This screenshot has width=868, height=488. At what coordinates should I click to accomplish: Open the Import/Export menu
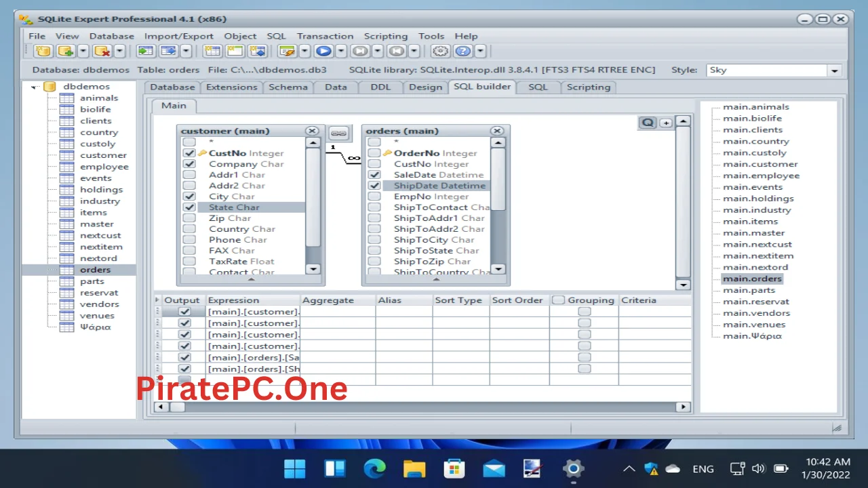point(179,36)
